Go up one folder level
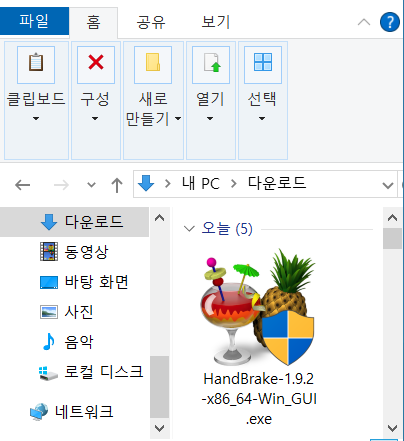The height and width of the screenshot is (441, 404). 117,184
